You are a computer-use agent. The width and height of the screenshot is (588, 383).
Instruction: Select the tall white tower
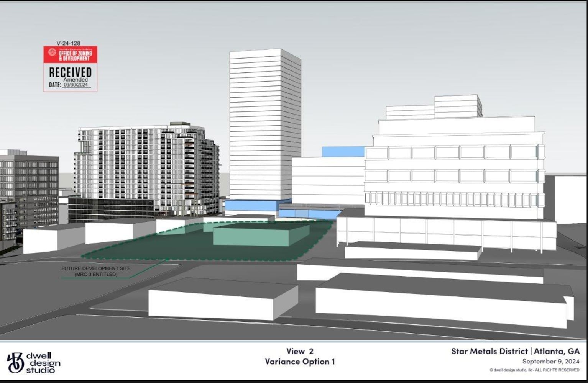(x=264, y=123)
